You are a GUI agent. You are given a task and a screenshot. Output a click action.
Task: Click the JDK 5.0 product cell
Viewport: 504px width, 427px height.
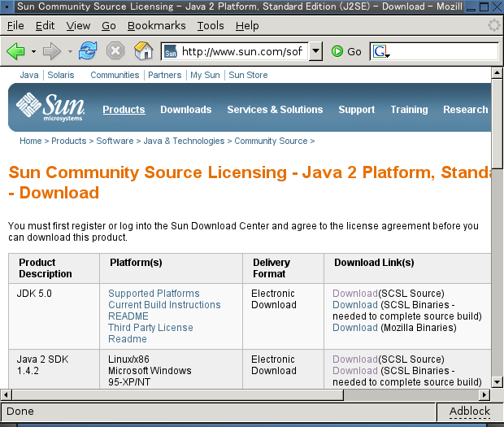54,316
